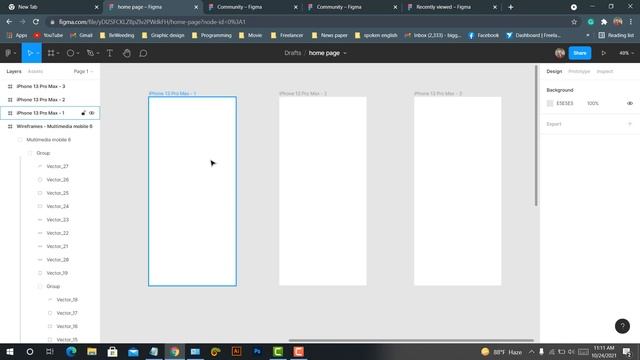The width and height of the screenshot is (640, 360).
Task: Open the Pen tool dropdown arrow
Action: pos(98,53)
